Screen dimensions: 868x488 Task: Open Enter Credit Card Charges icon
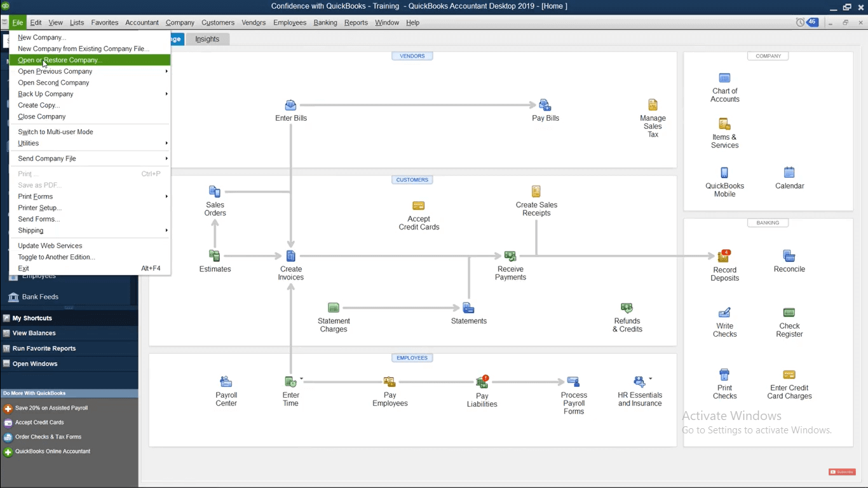(789, 374)
